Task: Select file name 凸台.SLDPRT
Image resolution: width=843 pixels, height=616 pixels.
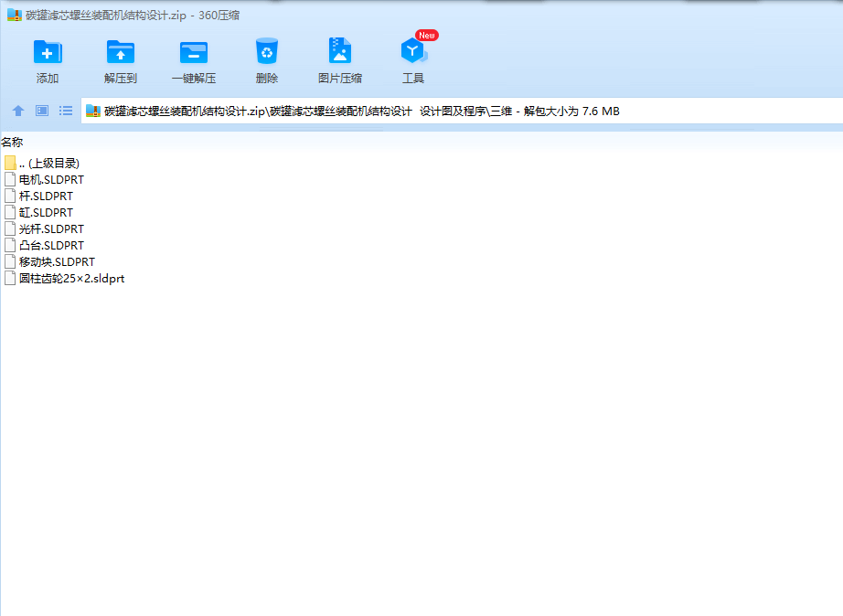Action: point(51,246)
